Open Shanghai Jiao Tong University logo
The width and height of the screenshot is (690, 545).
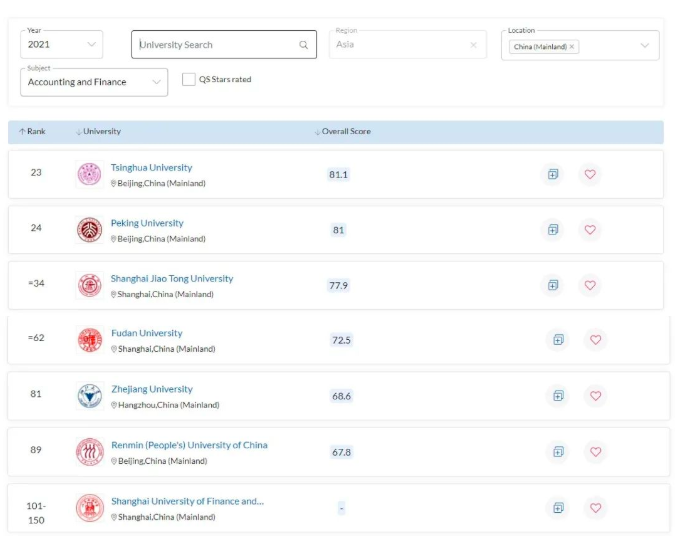89,285
